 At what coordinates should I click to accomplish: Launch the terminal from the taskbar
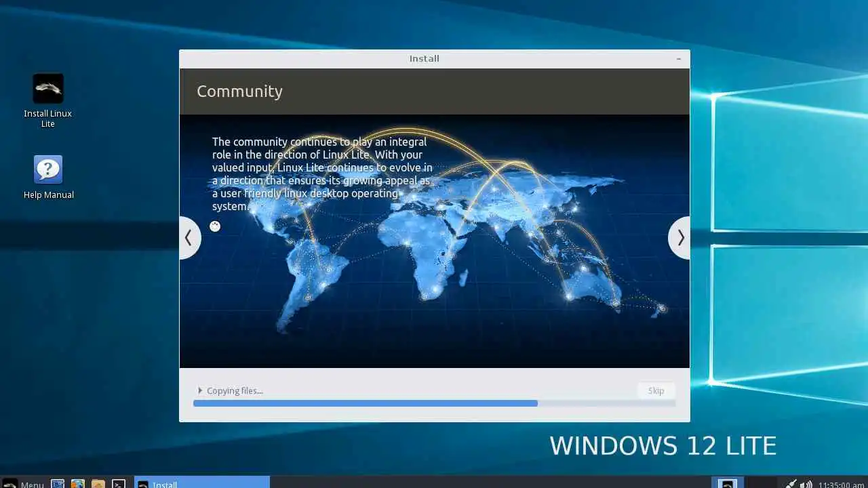(x=119, y=483)
